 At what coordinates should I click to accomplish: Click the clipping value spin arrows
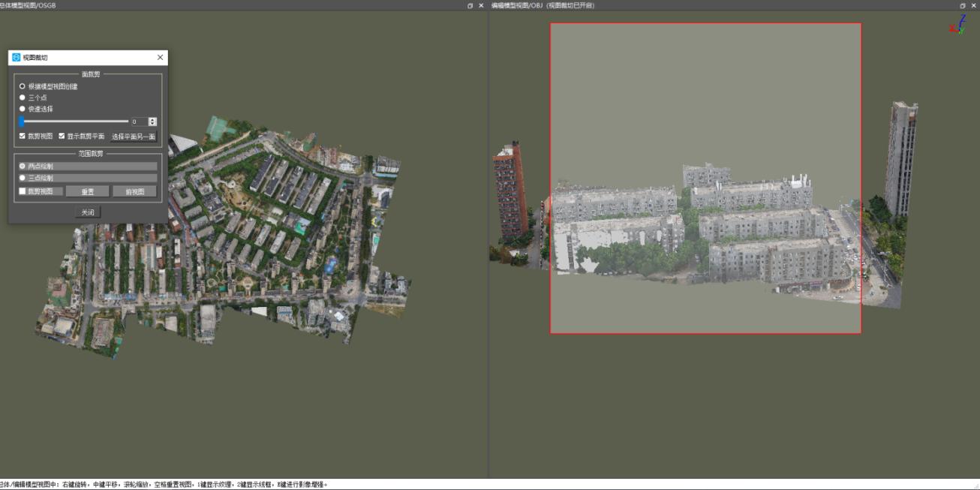pos(153,122)
